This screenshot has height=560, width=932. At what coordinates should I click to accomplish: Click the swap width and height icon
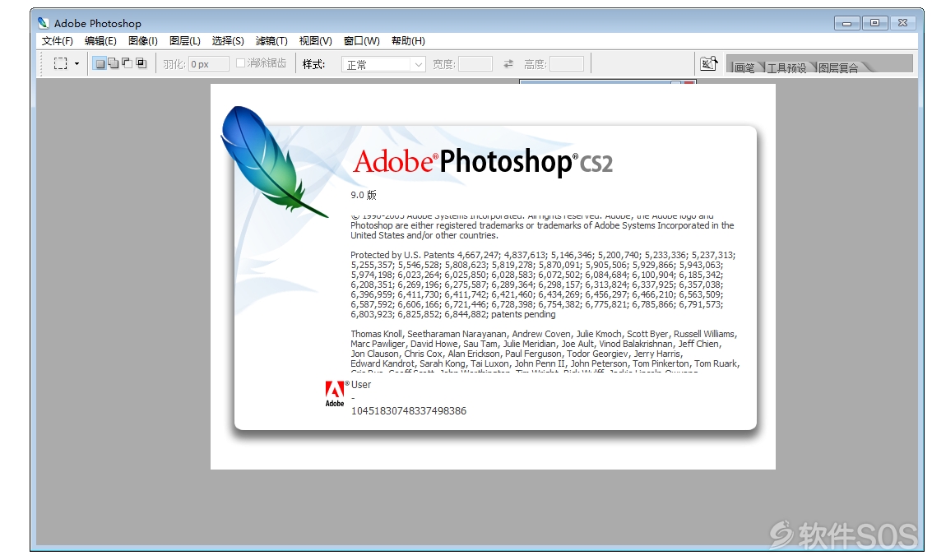coord(508,63)
